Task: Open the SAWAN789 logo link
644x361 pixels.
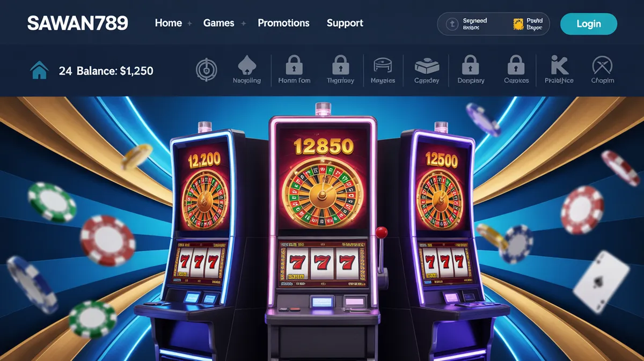Action: pos(78,23)
